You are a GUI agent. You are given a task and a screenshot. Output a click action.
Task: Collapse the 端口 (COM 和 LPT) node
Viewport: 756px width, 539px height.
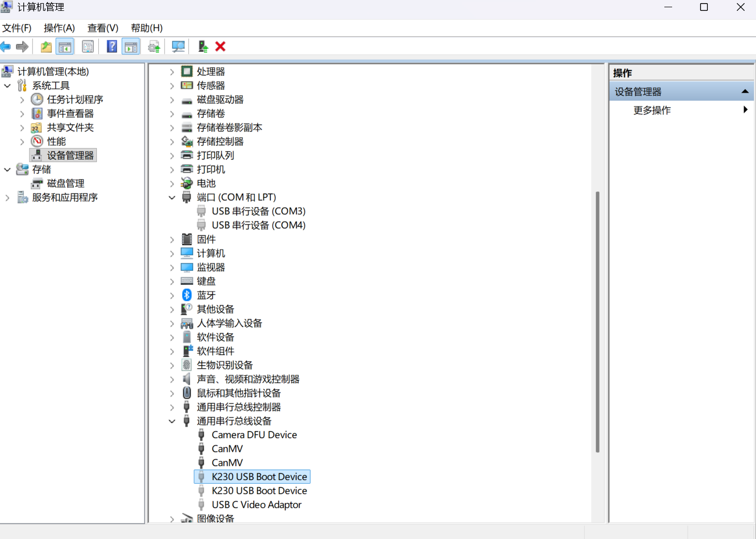pos(172,198)
